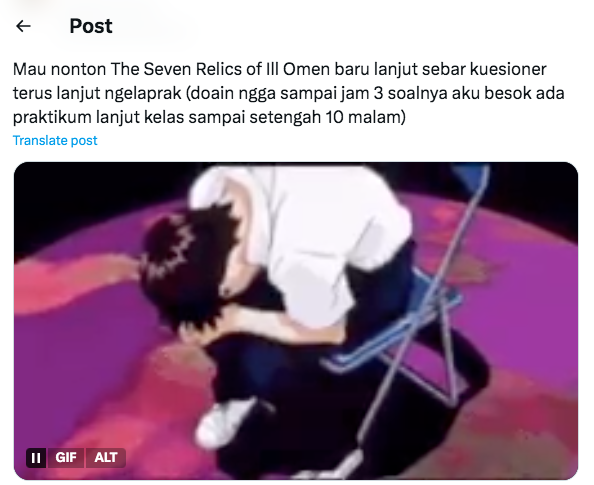Viewport: 594px width, 485px height.
Task: Click the Post header title
Action: [x=91, y=26]
